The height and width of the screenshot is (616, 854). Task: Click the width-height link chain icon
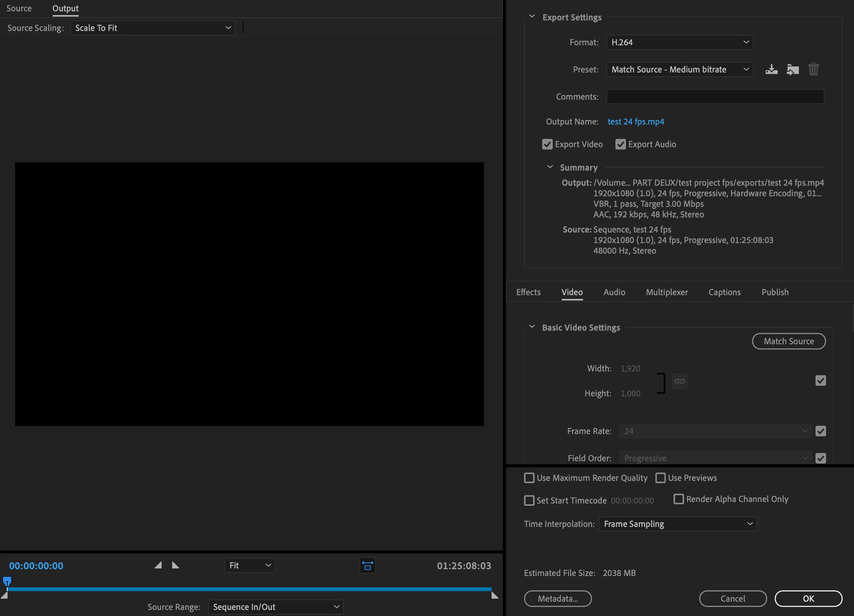point(679,381)
